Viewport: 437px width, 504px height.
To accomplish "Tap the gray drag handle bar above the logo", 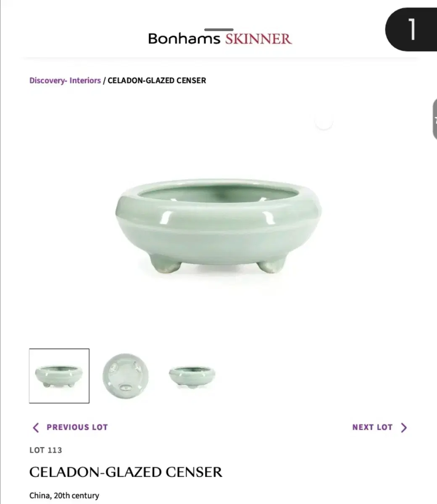I will (218, 30).
